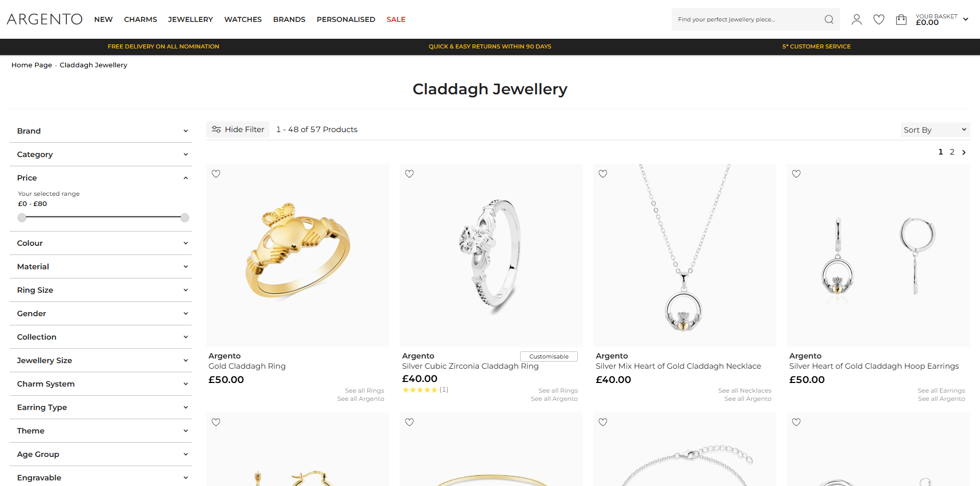
Task: Collapse the Price filter section
Action: [x=101, y=178]
